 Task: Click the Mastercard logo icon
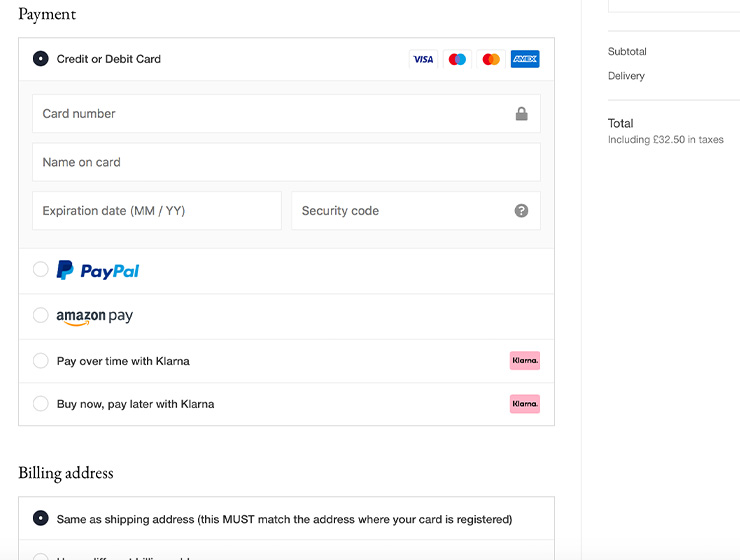pos(491,59)
